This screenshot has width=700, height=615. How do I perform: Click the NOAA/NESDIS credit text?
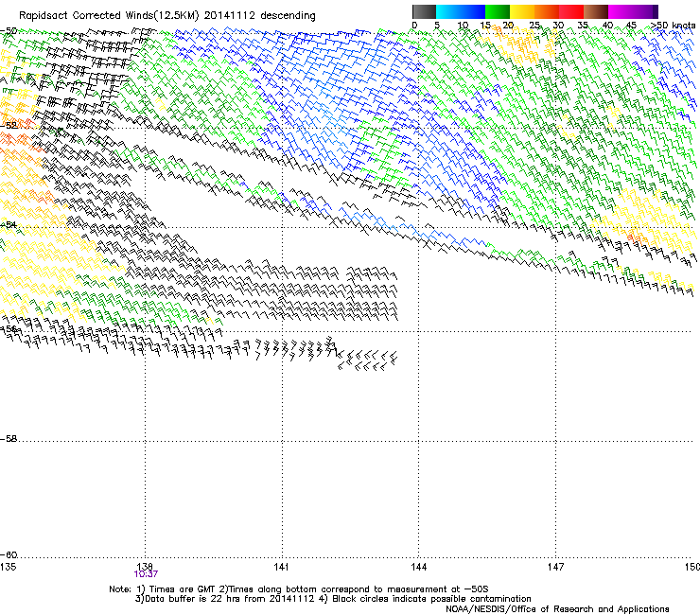557,609
